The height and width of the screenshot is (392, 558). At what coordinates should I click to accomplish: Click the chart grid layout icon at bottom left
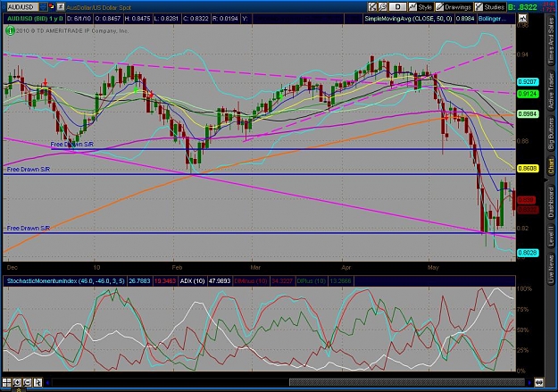[x=7, y=382]
